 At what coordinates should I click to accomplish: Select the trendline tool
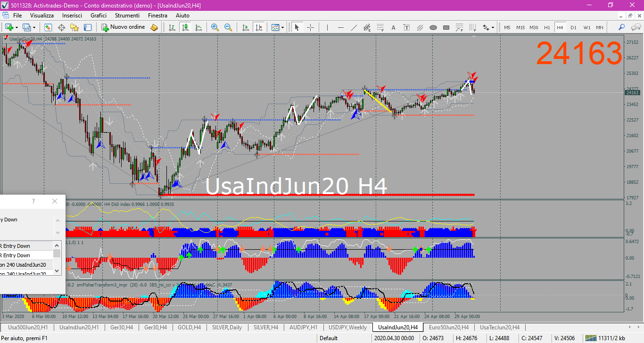tap(354, 27)
